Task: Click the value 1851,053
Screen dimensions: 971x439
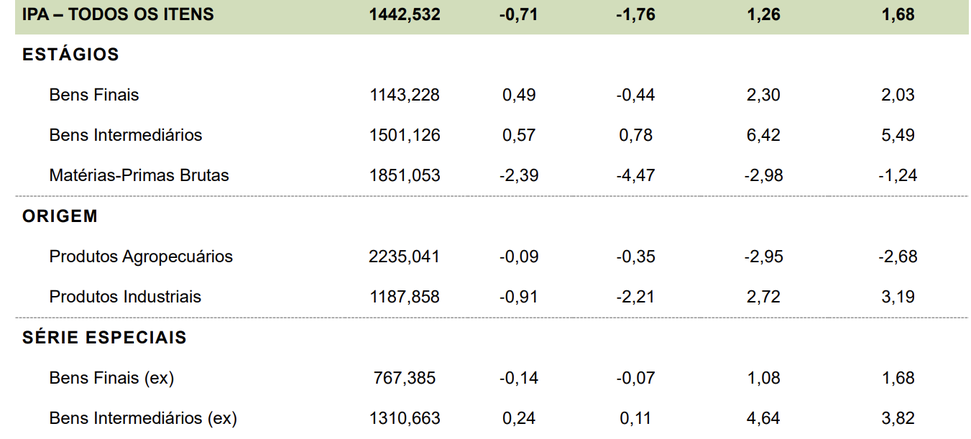Action: (405, 176)
